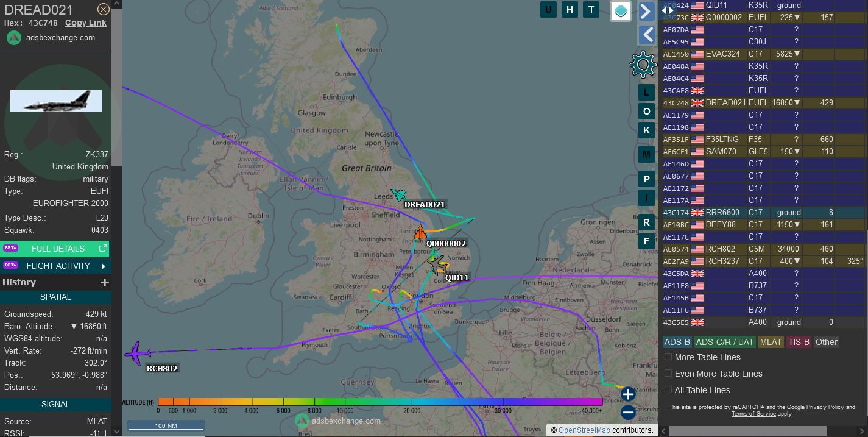Image resolution: width=868 pixels, height=437 pixels.
Task: Tick the All Table Lines checkbox
Action: [668, 390]
